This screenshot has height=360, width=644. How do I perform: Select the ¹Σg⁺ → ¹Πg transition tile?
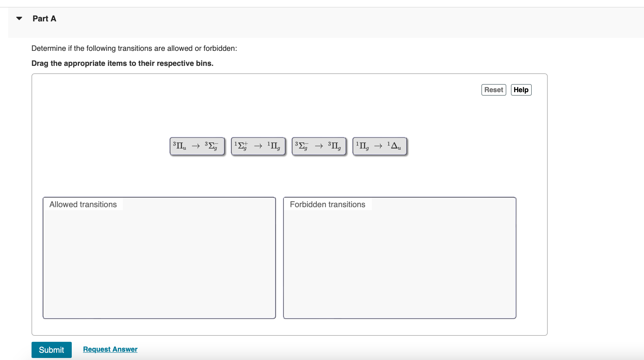[x=258, y=146]
